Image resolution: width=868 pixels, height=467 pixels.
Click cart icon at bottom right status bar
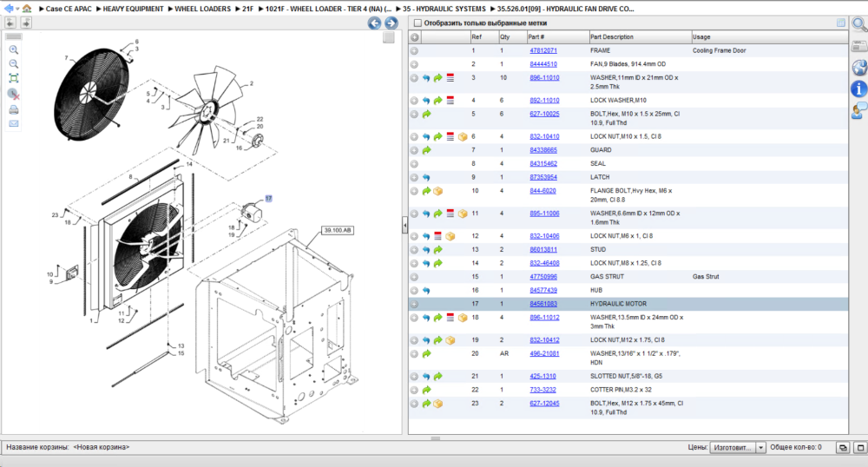click(843, 447)
